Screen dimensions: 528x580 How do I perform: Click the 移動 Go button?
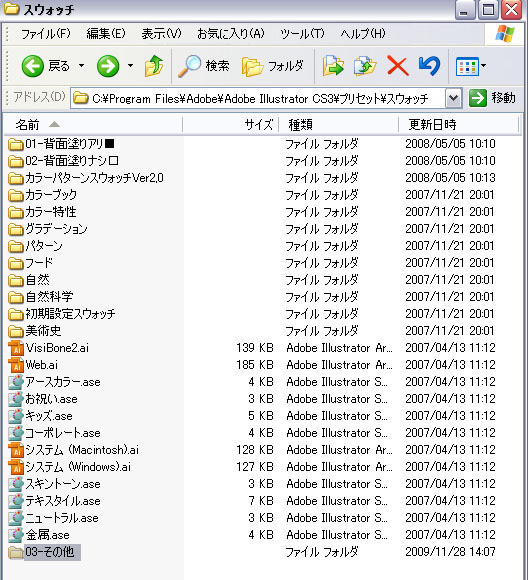(x=493, y=98)
